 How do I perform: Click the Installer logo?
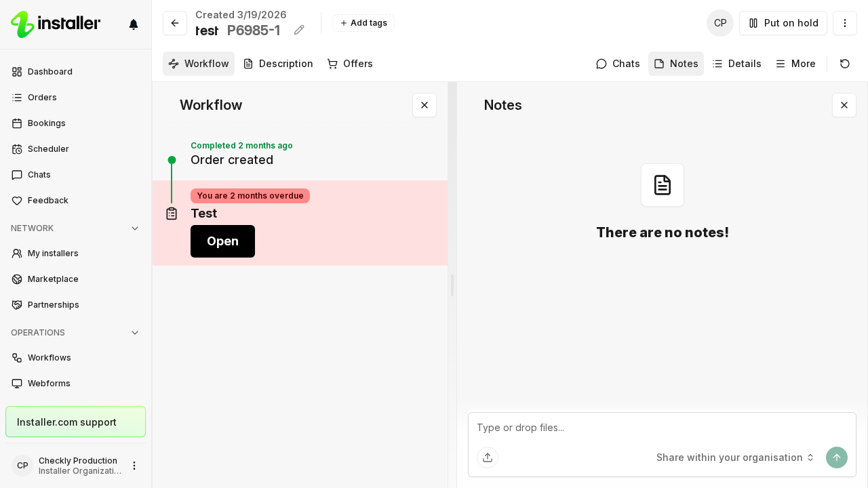[56, 24]
